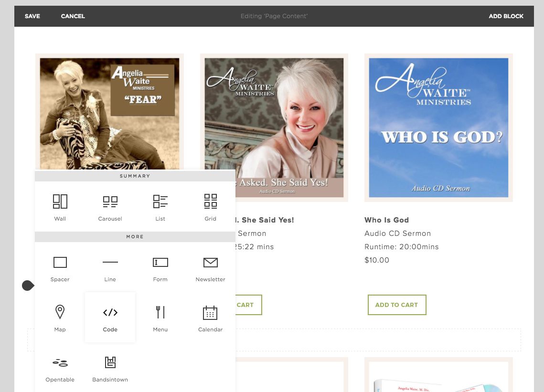Image resolution: width=544 pixels, height=392 pixels.
Task: Insert a List summary block
Action: click(x=160, y=206)
